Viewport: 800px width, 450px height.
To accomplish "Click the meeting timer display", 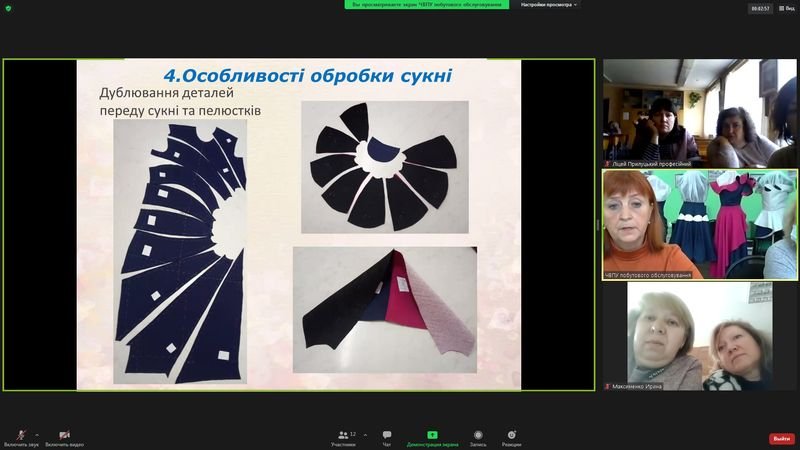I will pos(761,8).
